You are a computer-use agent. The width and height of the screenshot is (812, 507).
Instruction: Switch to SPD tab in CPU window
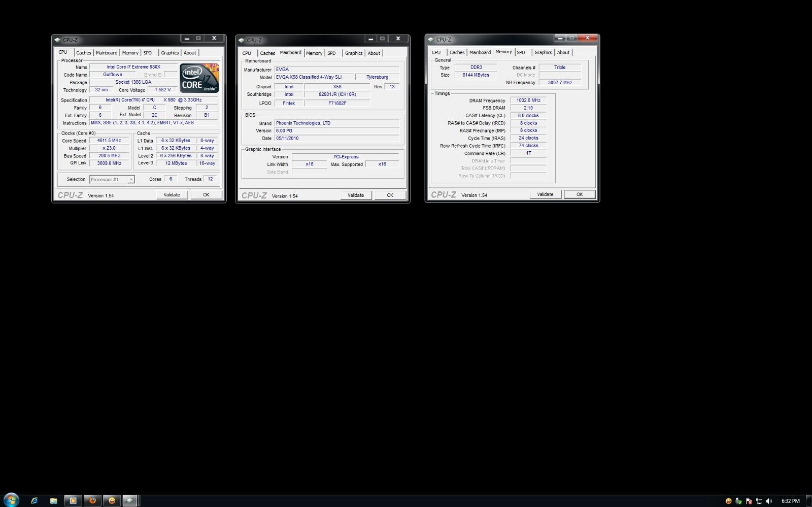[148, 53]
